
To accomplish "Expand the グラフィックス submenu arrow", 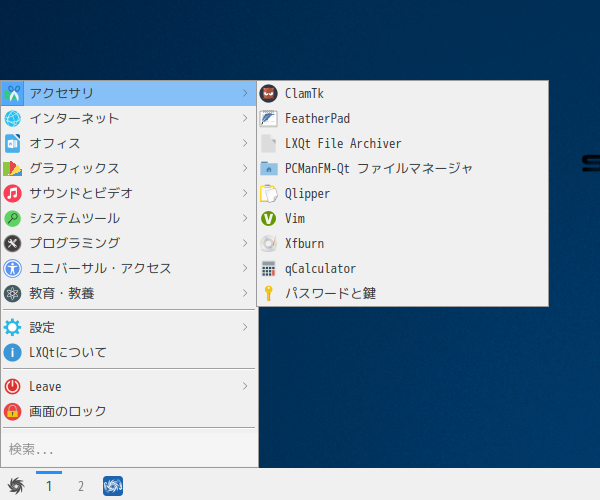I will [245, 168].
